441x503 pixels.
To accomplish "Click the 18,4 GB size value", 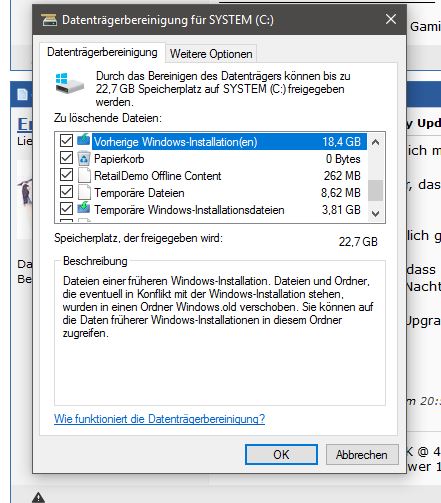I will point(341,142).
